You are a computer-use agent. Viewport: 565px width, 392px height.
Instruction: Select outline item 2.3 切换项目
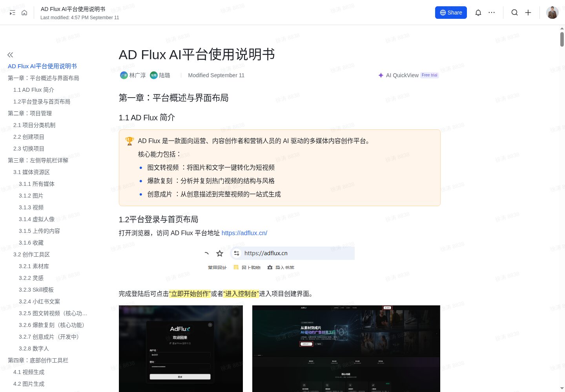pyautogui.click(x=29, y=149)
